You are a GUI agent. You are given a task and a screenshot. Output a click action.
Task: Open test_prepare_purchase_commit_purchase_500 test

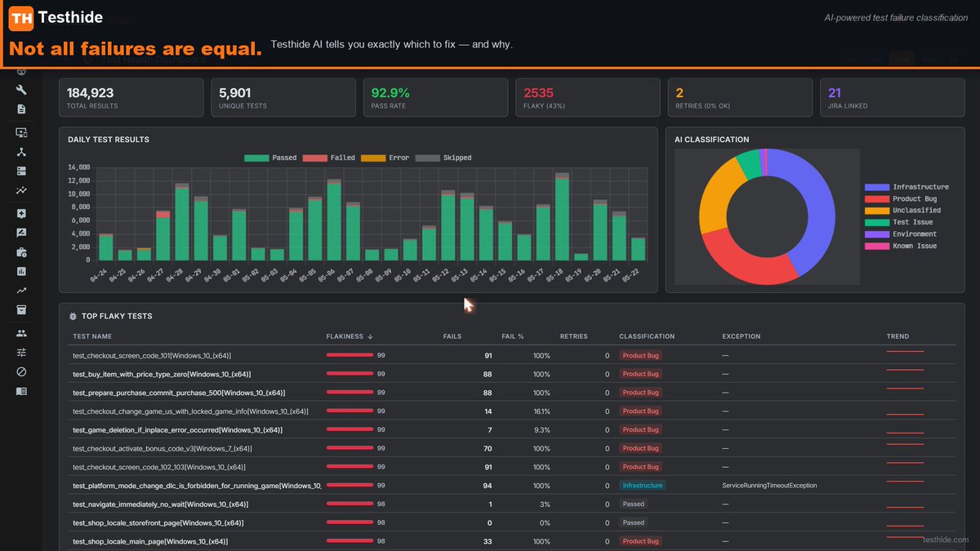click(x=179, y=393)
